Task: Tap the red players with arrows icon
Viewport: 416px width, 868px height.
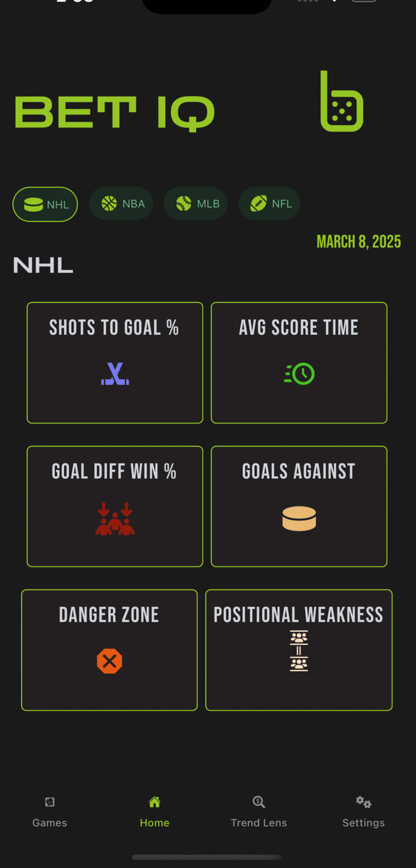Action: pos(115,519)
